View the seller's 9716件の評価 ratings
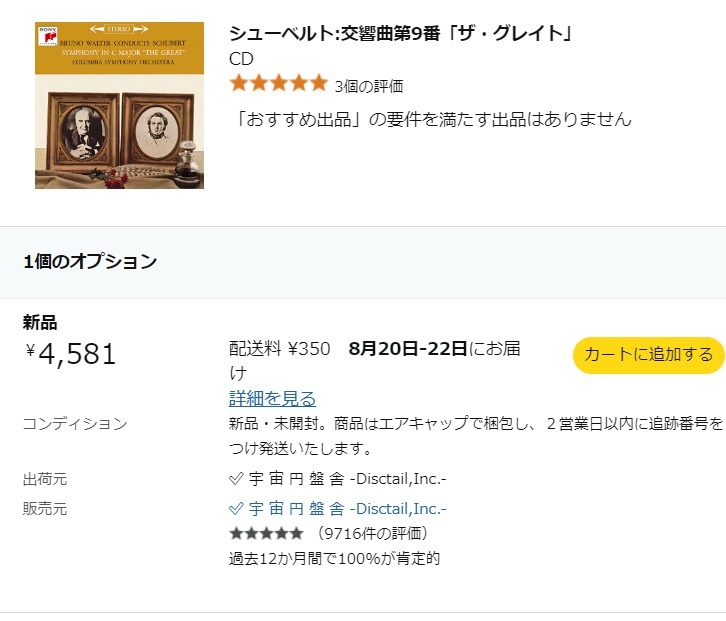 [x=372, y=533]
